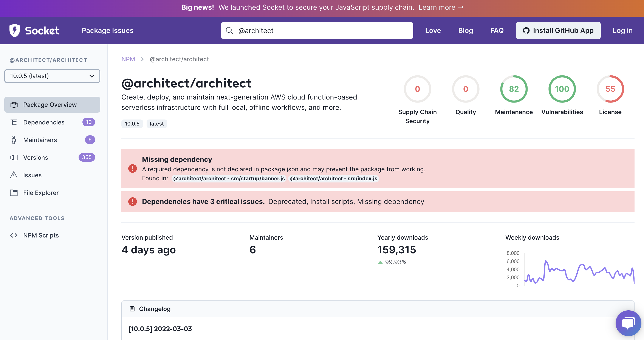
Task: Switch to the Package Issues page
Action: 107,30
